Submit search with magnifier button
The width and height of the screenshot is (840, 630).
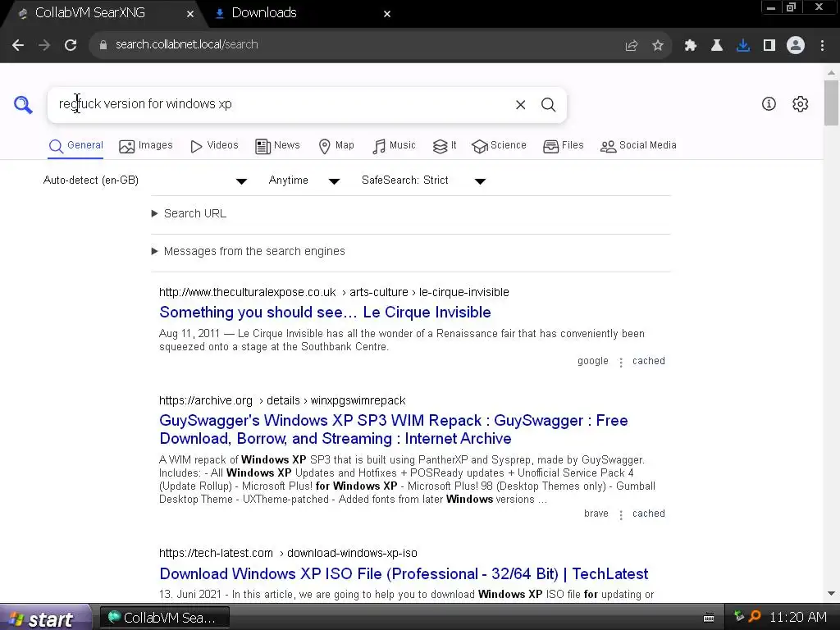(548, 104)
